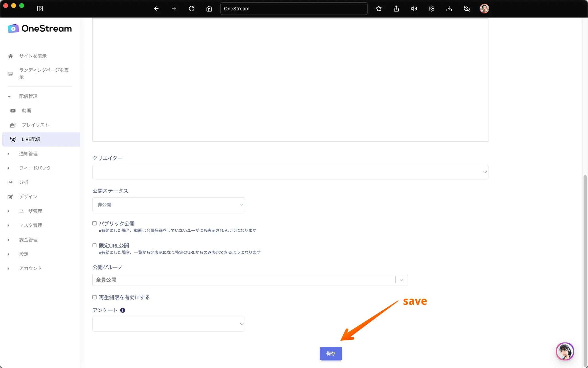Screen dimensions: 588x368
Task: Click the 保存 save button
Action: 331,353
